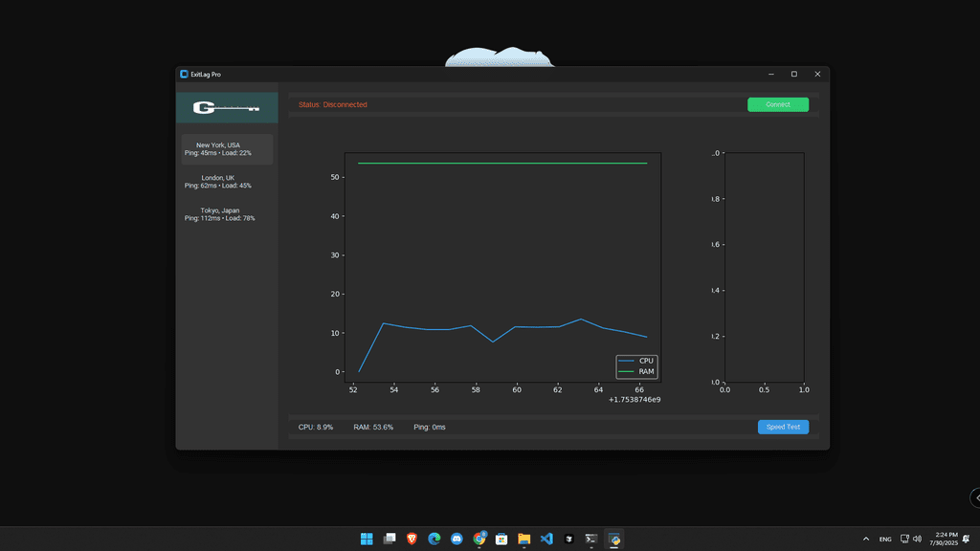Click the RAM entry in chart legend
Image resolution: width=980 pixels, height=551 pixels.
(x=636, y=372)
